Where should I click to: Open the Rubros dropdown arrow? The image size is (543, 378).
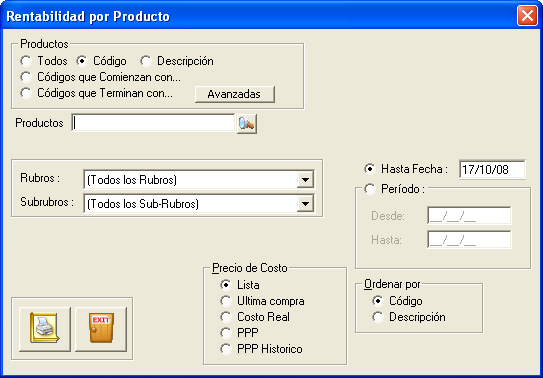[305, 180]
